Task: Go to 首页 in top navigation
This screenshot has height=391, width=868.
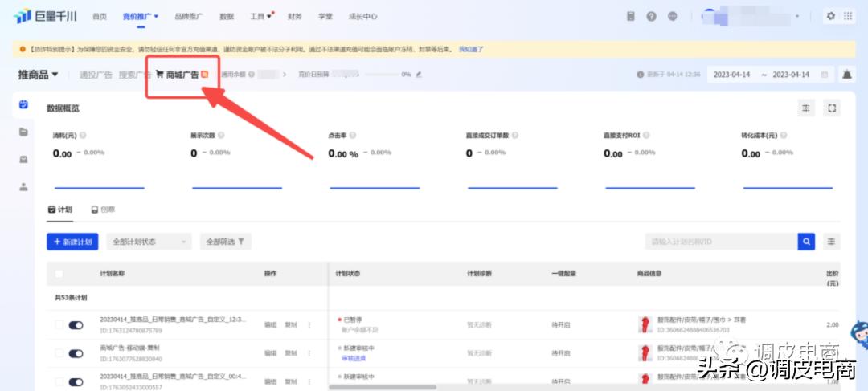Action: click(100, 17)
